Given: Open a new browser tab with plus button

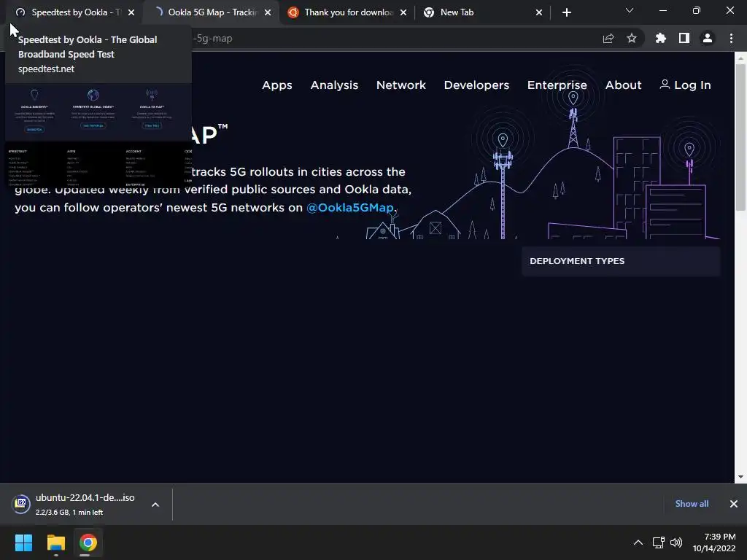Looking at the screenshot, I should point(566,12).
